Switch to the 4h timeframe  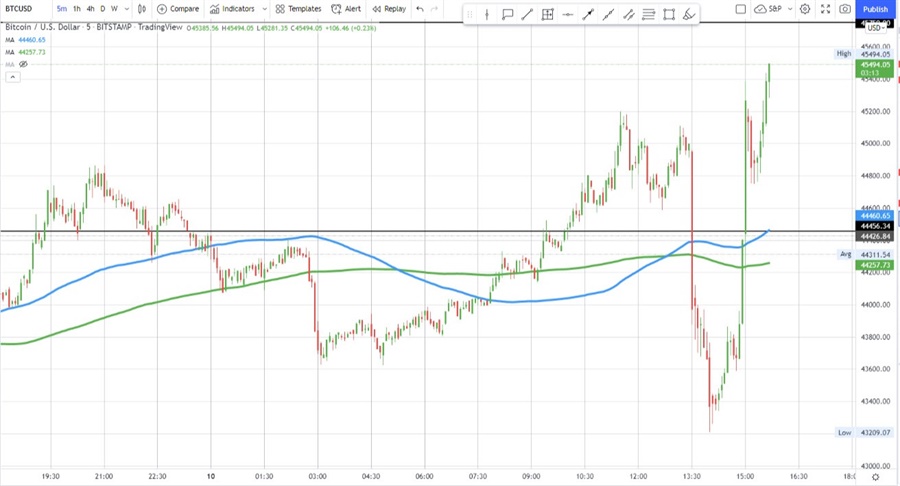point(90,9)
